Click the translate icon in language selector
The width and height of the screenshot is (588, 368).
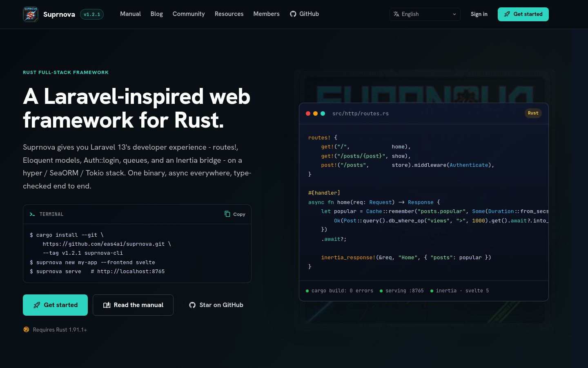396,14
